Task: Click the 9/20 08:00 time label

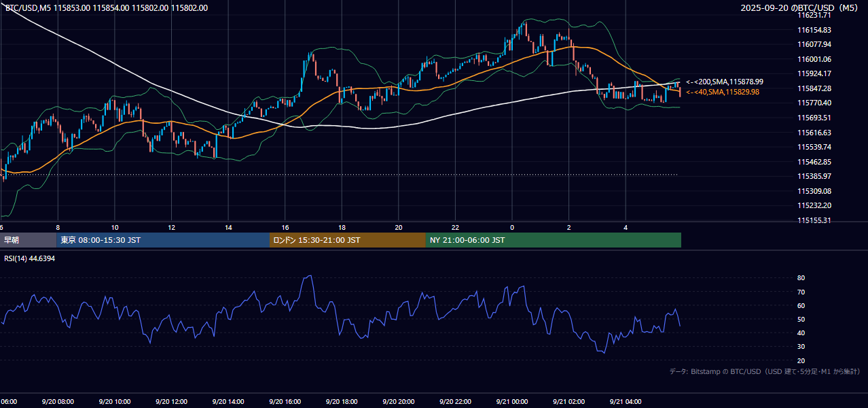Action: [57, 402]
